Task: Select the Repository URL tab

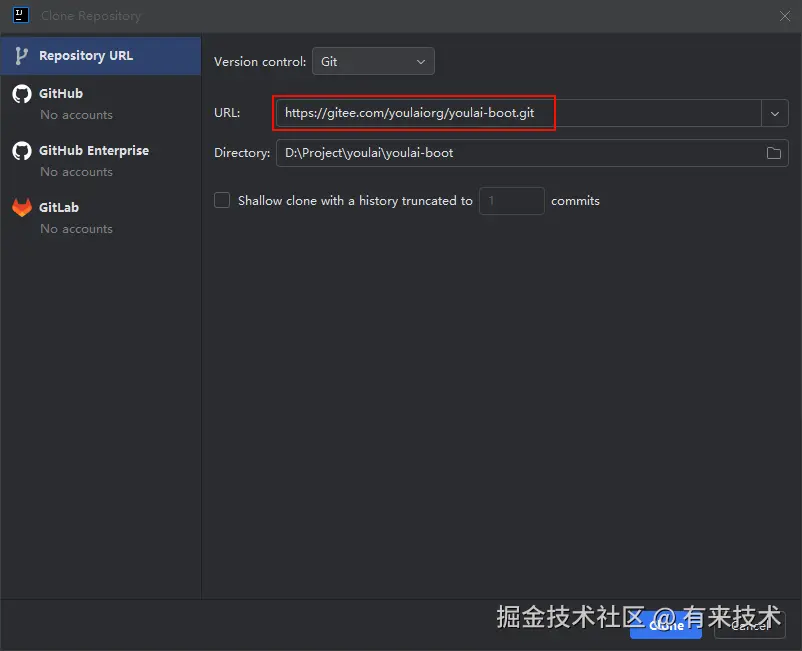Action: pyautogui.click(x=101, y=56)
